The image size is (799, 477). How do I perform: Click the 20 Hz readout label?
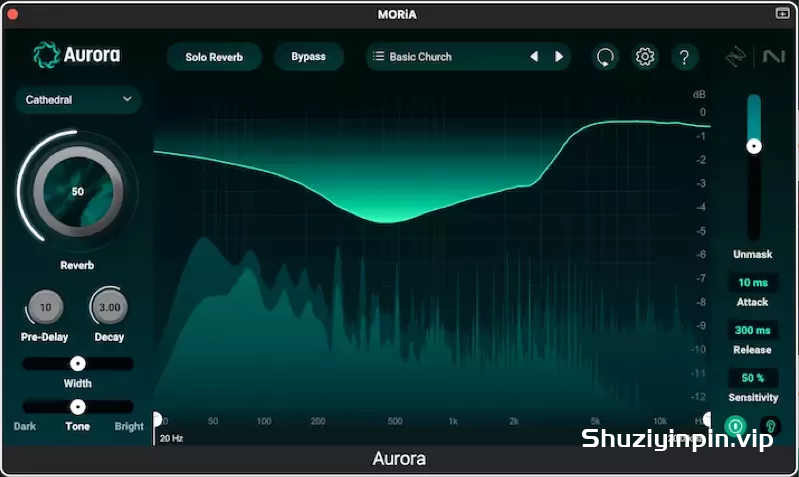pos(171,438)
